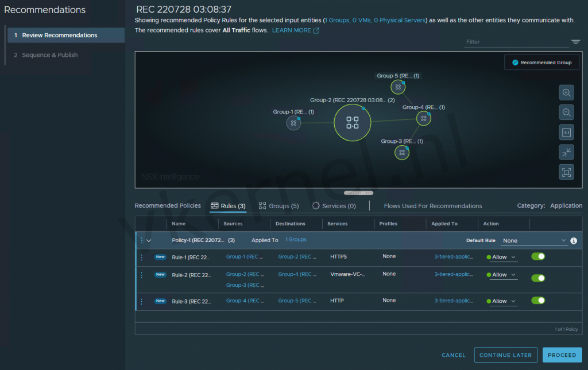Click the collapse-view arrows icon on the map
Image resolution: width=588 pixels, height=370 pixels.
pyautogui.click(x=566, y=151)
